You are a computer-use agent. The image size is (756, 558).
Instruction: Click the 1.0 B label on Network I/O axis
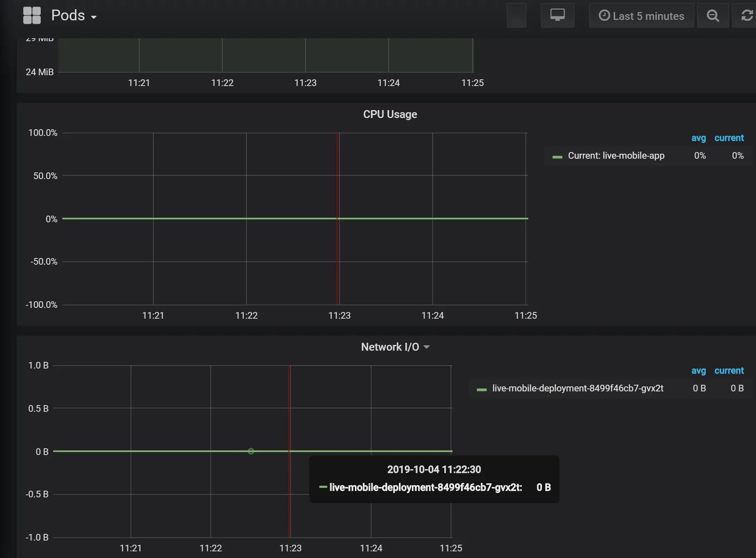point(38,366)
